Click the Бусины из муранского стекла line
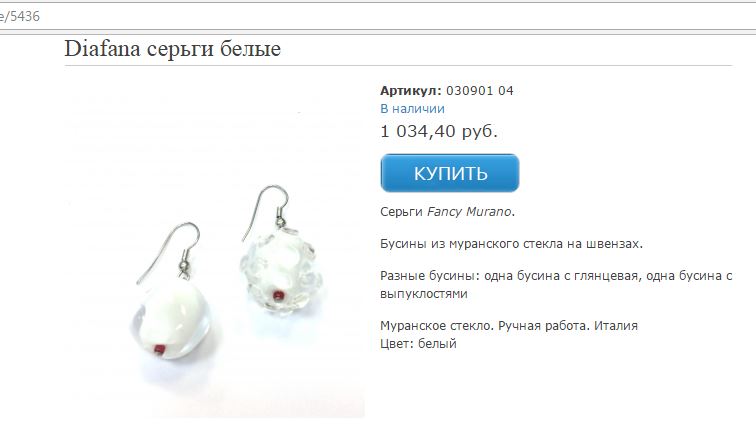Image resolution: width=756 pixels, height=432 pixels. 512,244
